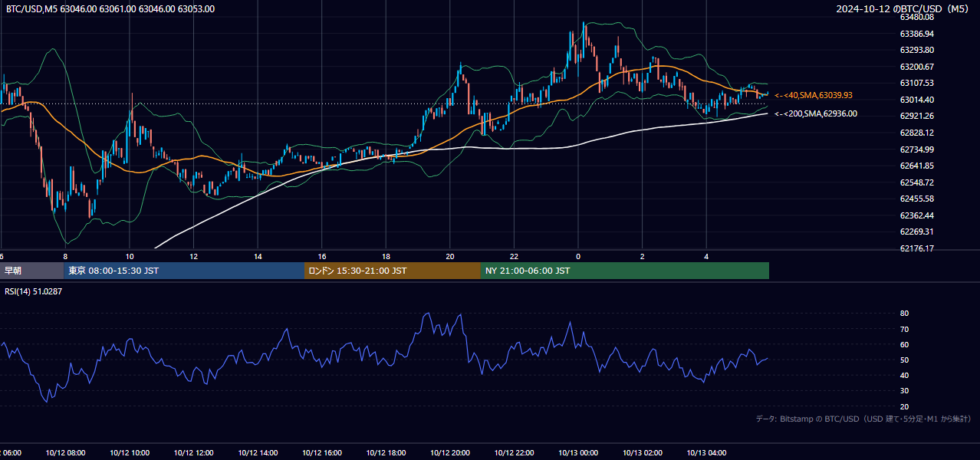Click the RSI(14) 51.0287 indicator label

pyautogui.click(x=34, y=291)
